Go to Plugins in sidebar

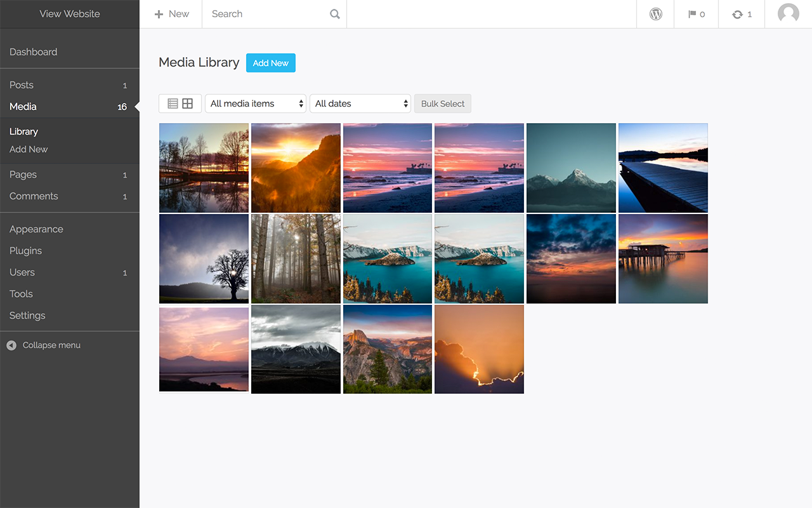[25, 251]
